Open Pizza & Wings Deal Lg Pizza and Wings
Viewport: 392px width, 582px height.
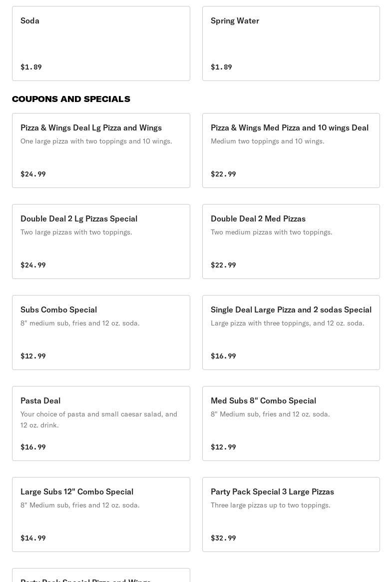(101, 150)
